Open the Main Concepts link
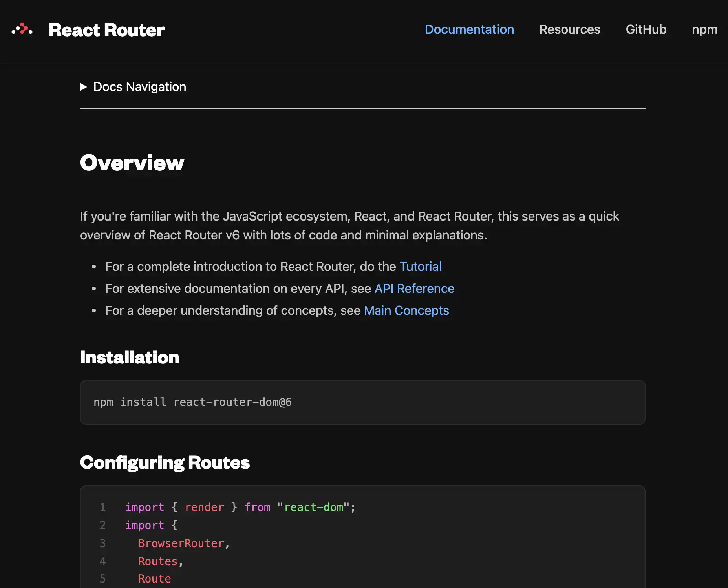This screenshot has width=728, height=588. (x=406, y=310)
